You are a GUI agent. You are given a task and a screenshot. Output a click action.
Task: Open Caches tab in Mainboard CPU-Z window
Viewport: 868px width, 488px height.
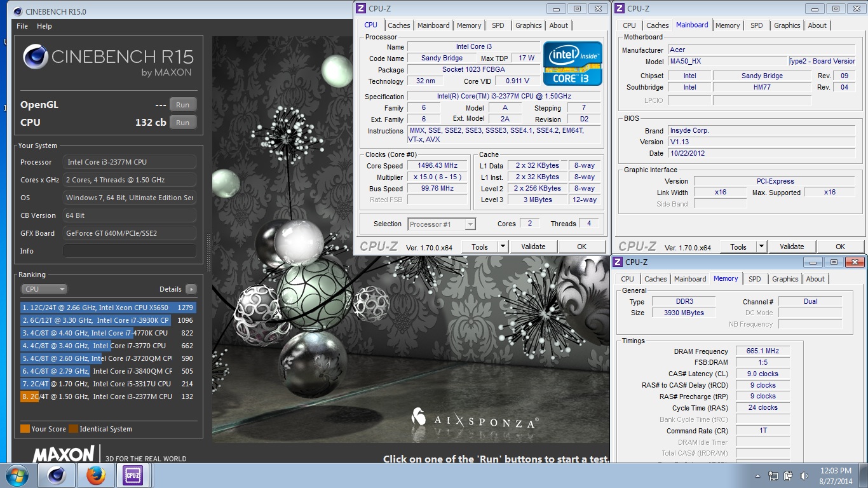(658, 25)
